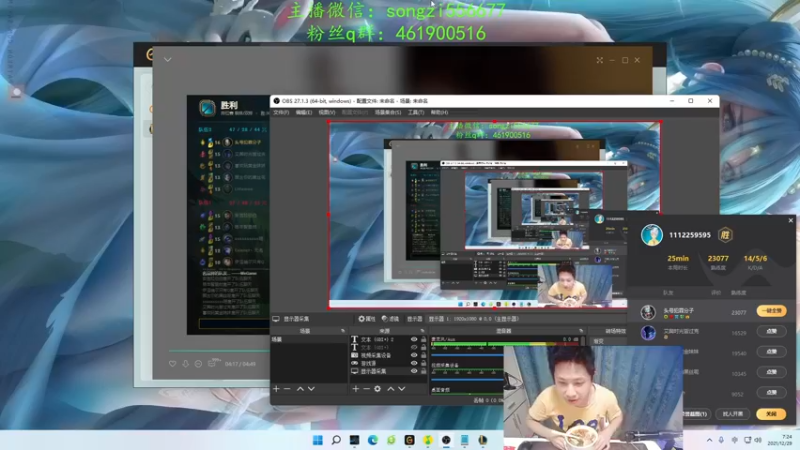Pop out the 来源 dock panel
800x450 pixels.
(x=422, y=331)
